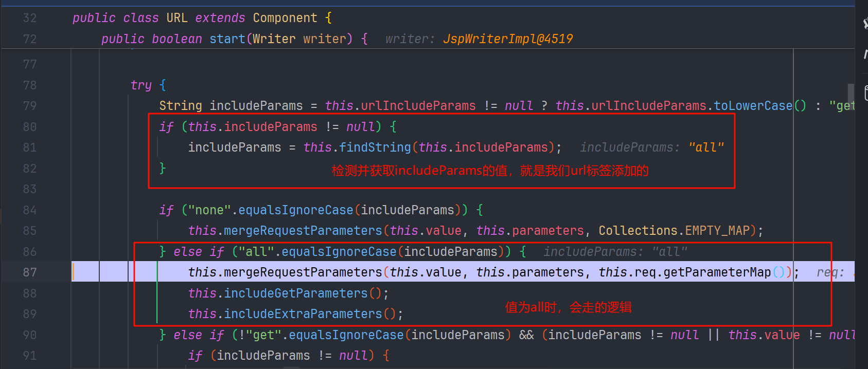Click mergeRequestParameters on line 87
868x369 pixels.
tap(303, 272)
